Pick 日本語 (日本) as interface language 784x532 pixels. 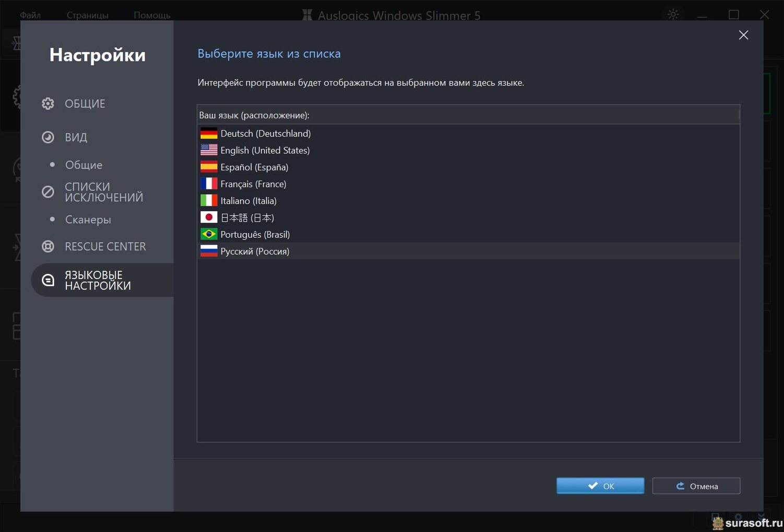coord(468,217)
